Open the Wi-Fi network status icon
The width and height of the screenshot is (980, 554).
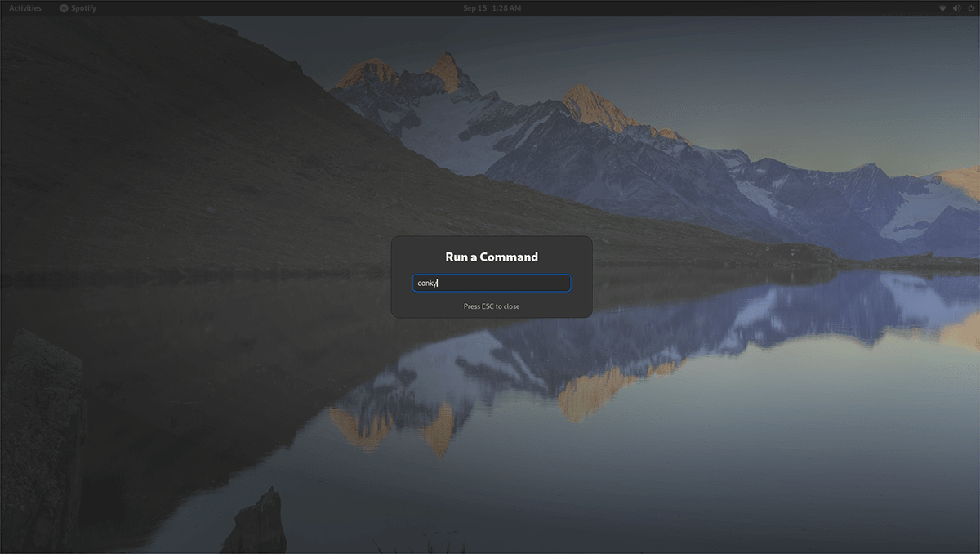click(x=942, y=8)
